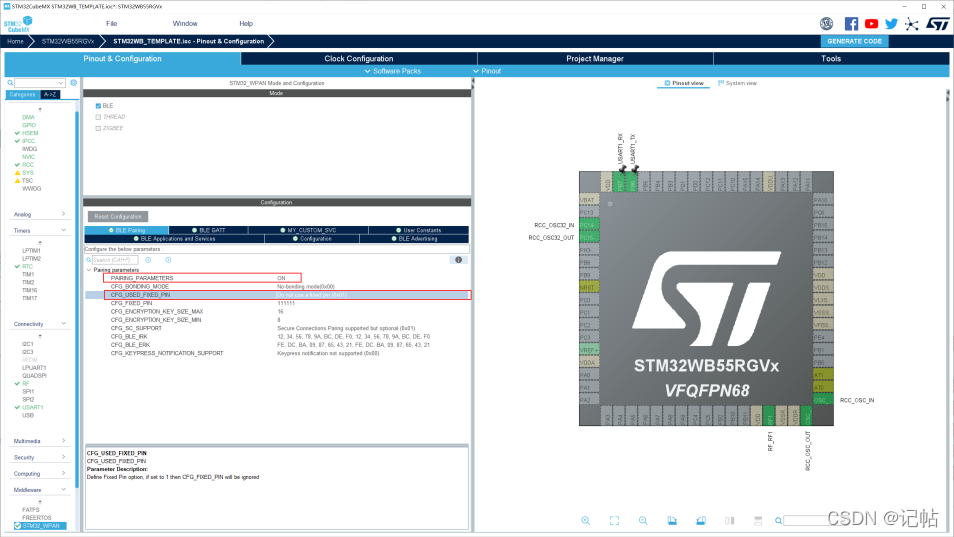Open the BLE Advertising tab
This screenshot has width=954, height=537.
[414, 239]
